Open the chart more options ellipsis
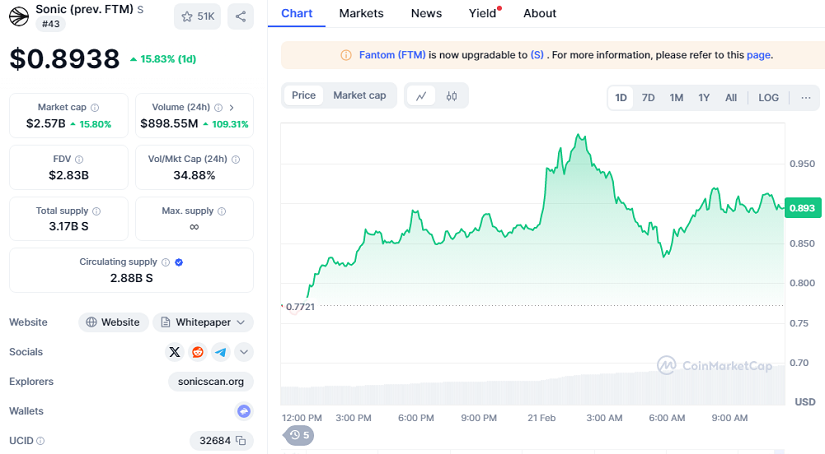Image resolution: width=825 pixels, height=454 pixels. coord(805,97)
